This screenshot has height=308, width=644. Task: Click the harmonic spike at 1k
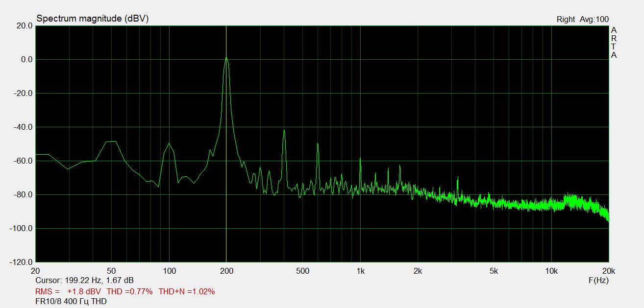pyautogui.click(x=360, y=159)
